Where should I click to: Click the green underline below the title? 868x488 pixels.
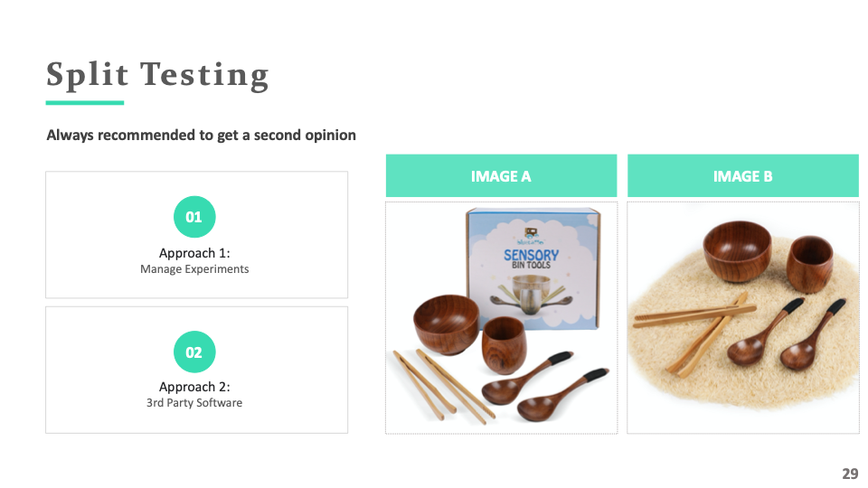pyautogui.click(x=85, y=102)
